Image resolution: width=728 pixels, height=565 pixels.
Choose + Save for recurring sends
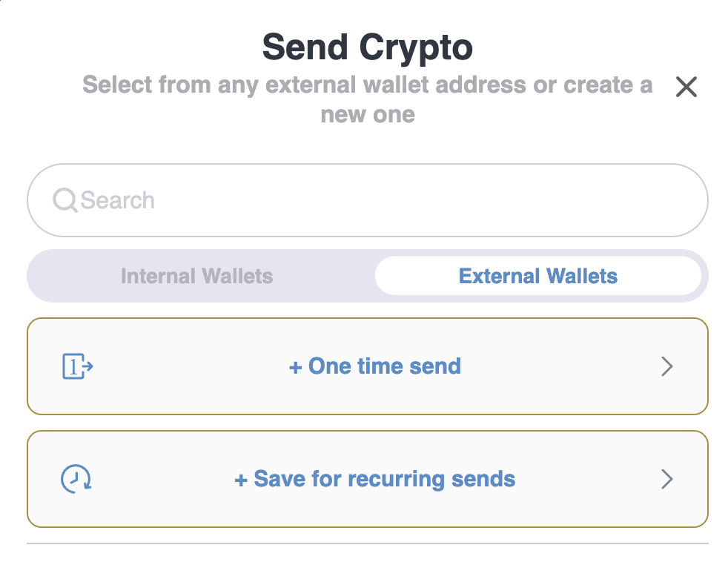coord(374,479)
